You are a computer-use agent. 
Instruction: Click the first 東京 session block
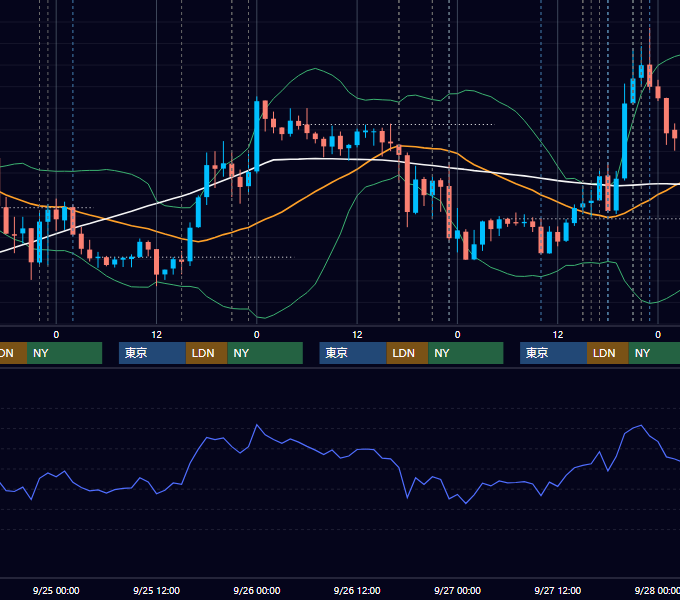(x=152, y=353)
